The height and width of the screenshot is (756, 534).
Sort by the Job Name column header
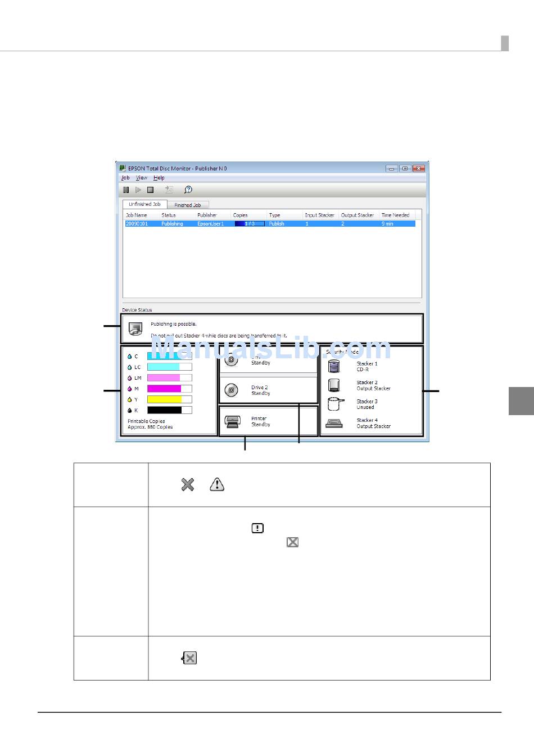[x=137, y=215]
